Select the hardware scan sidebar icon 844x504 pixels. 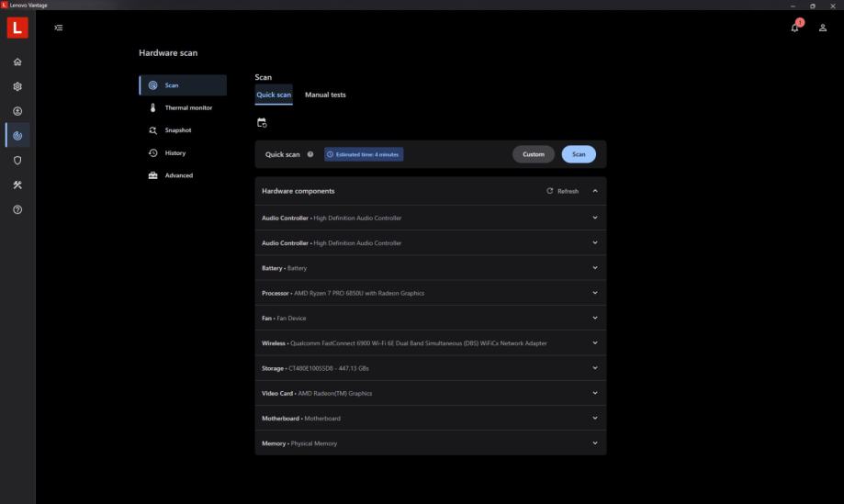(x=17, y=136)
